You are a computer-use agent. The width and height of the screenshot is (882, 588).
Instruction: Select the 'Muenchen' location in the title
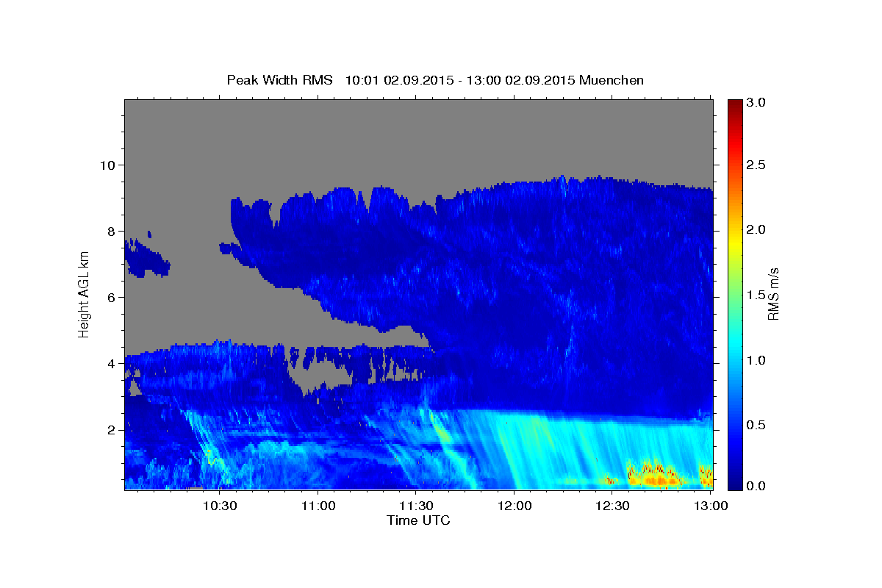coord(612,80)
